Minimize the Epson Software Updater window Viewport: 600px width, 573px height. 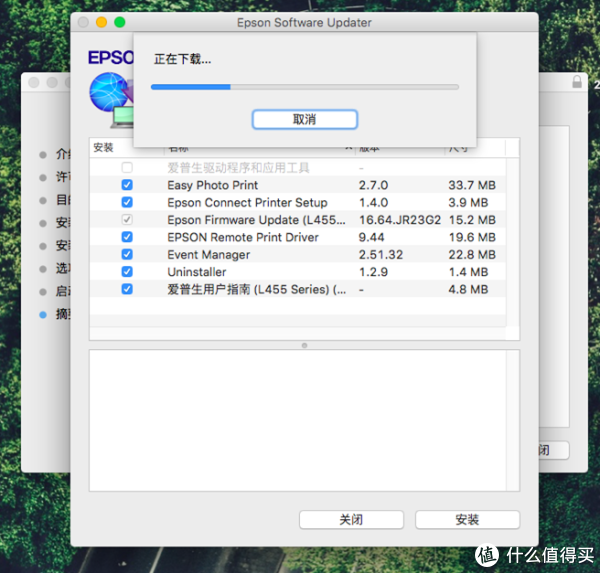101,22
